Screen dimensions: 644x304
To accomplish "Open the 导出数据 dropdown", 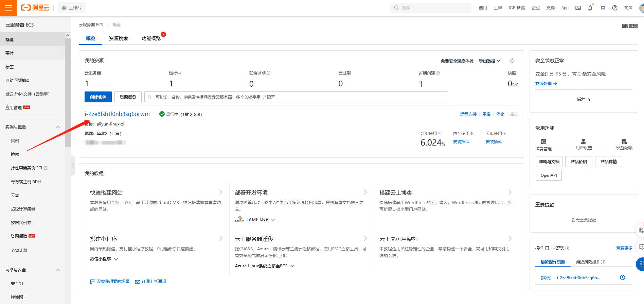I will tap(489, 61).
